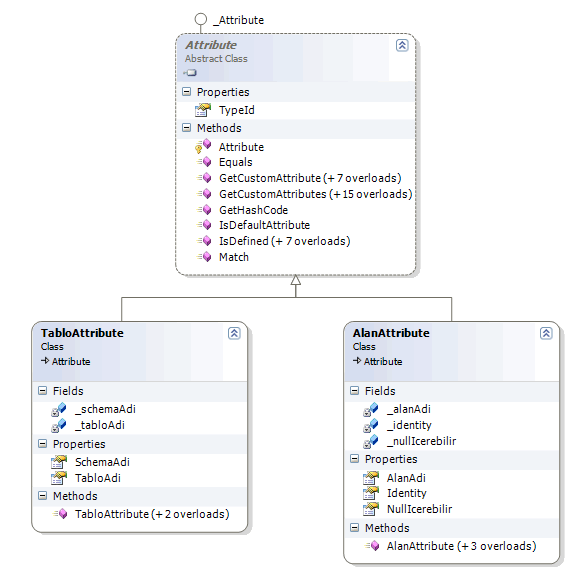The image size is (578, 578).
Task: Select 'GetCustomAttribute (+ 7 overloads)' method
Action: tap(310, 178)
